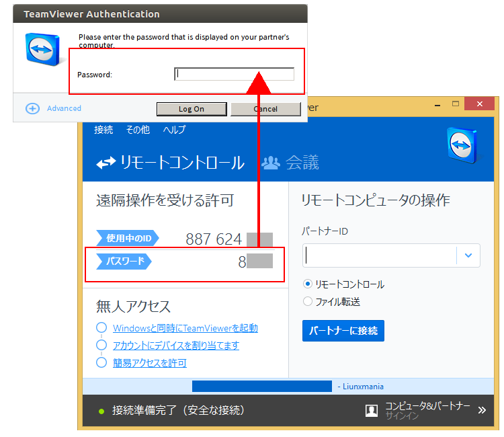Screen dimensions: 504x437
Task: Click パートナーに接続 button
Action: 343,331
